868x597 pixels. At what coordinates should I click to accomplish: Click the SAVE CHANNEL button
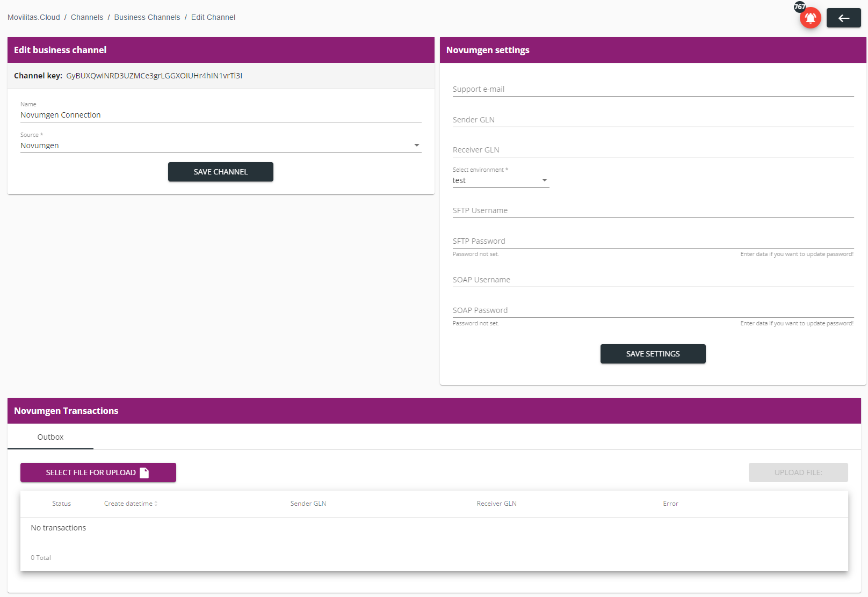tap(221, 172)
